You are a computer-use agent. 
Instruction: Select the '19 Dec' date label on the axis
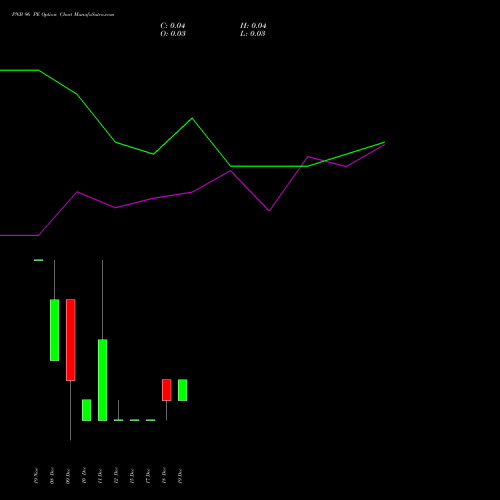tap(180, 475)
